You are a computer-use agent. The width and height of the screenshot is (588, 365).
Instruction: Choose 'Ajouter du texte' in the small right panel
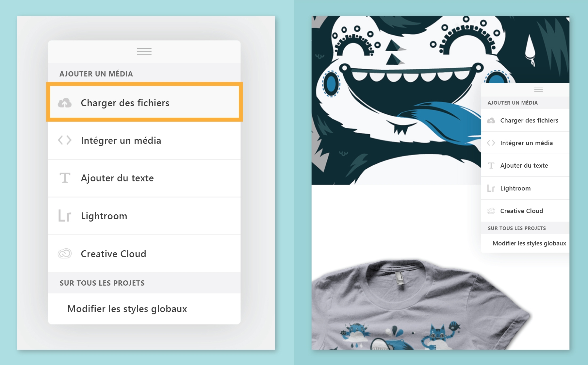(x=525, y=165)
